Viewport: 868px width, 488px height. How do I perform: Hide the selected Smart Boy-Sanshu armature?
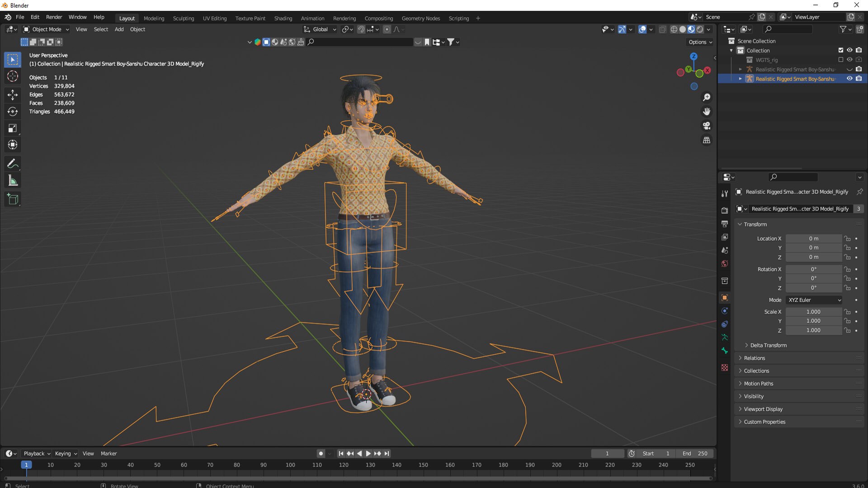click(x=849, y=79)
